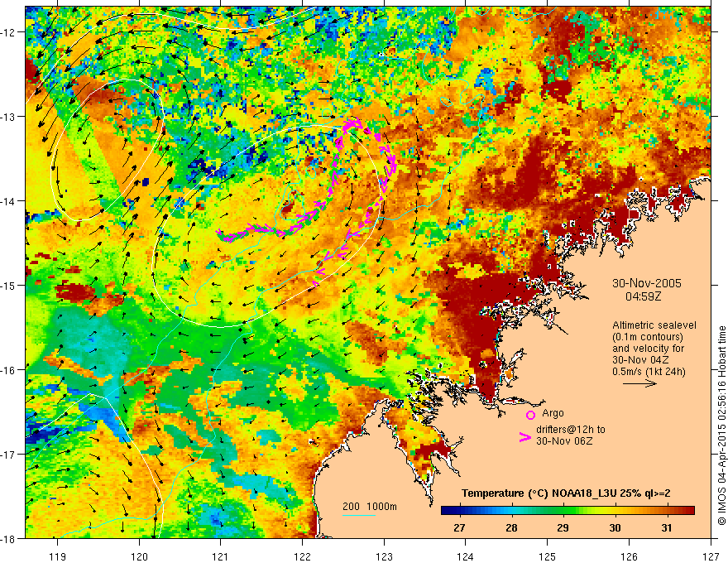
Task: Click the longitude axis label 122
Action: 302,556
